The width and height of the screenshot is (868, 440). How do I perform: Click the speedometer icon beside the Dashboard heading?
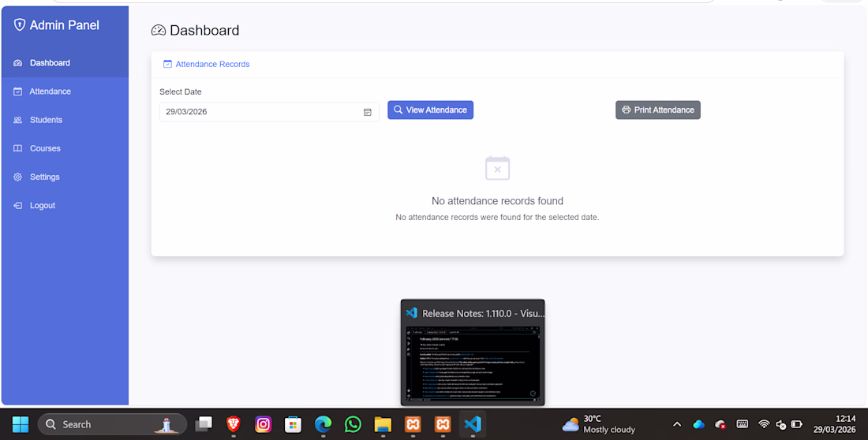pyautogui.click(x=159, y=31)
